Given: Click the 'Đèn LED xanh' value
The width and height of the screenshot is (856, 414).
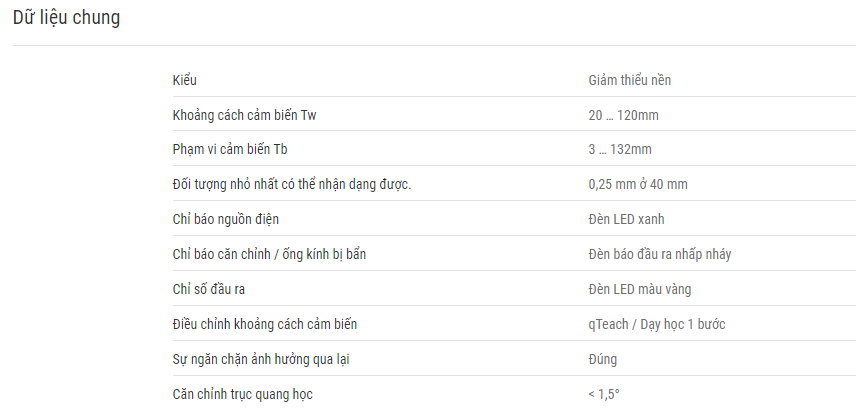Looking at the screenshot, I should (626, 219).
